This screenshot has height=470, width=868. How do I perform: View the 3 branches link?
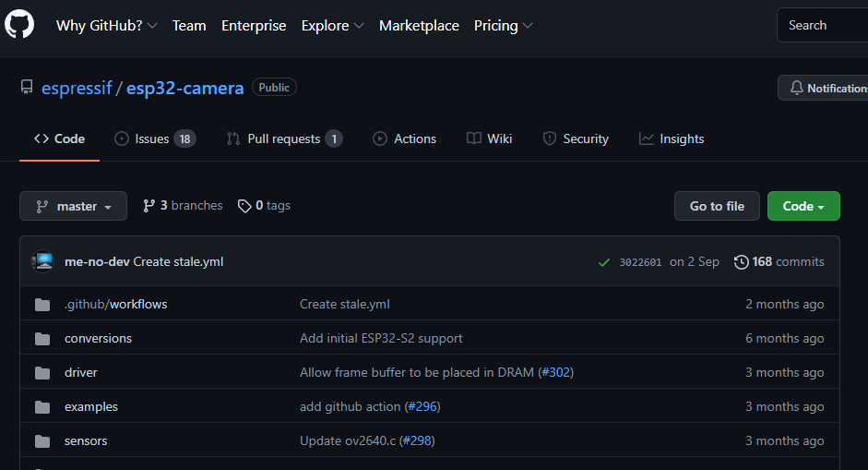click(183, 206)
